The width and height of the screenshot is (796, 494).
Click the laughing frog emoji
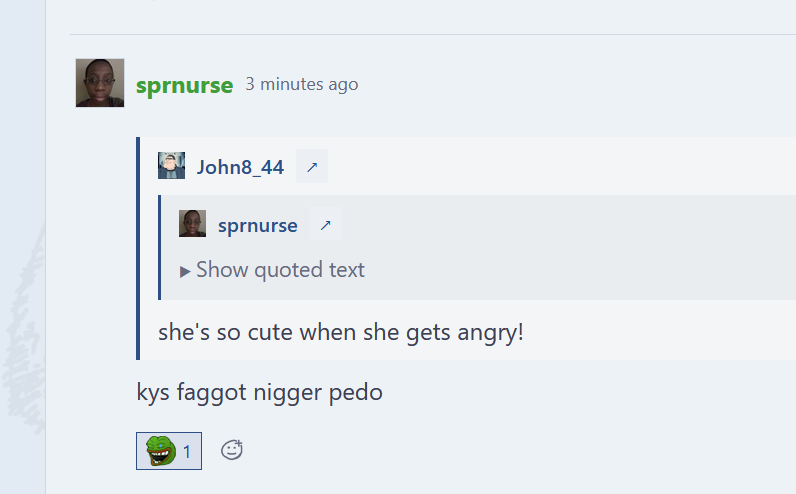click(x=161, y=450)
